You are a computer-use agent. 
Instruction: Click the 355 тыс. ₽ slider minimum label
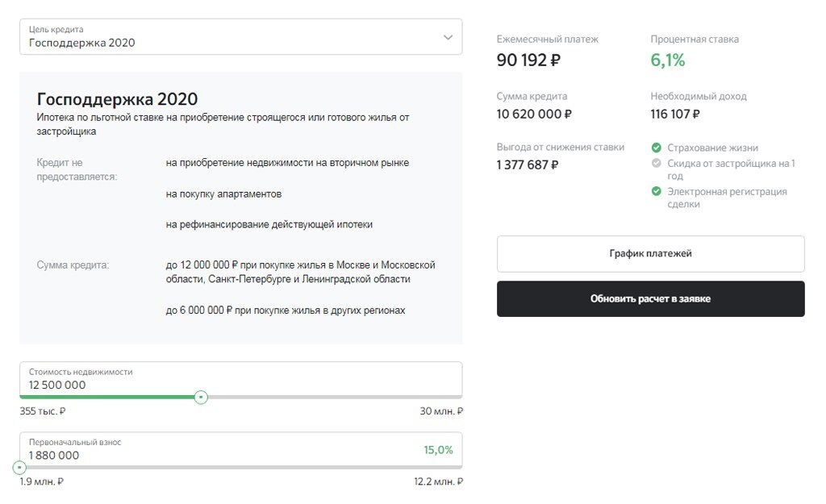click(43, 411)
